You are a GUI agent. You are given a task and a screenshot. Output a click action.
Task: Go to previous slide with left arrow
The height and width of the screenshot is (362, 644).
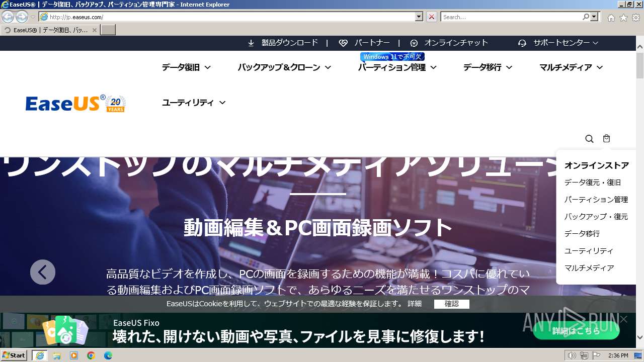tap(43, 272)
